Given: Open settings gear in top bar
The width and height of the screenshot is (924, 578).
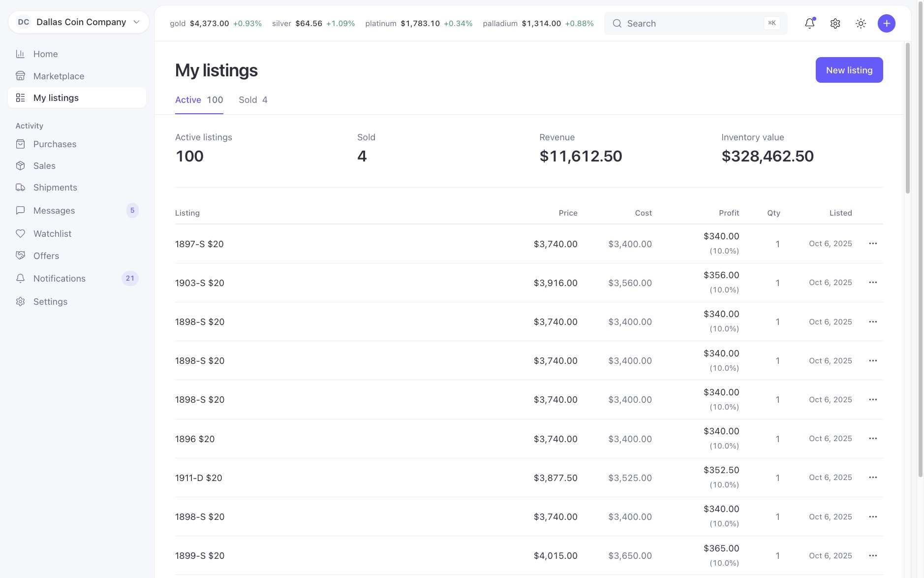Looking at the screenshot, I should 835,23.
